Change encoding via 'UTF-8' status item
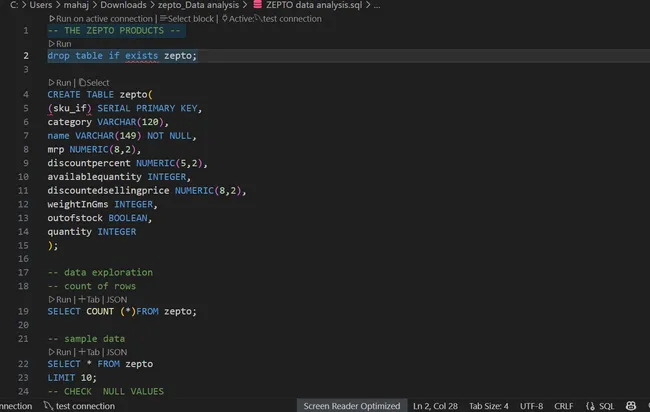650x412 pixels. [x=531, y=406]
